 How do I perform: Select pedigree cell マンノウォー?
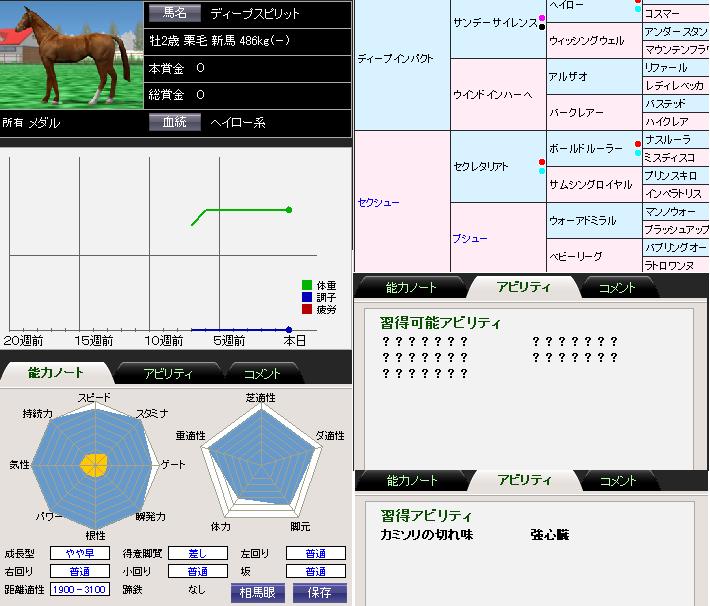click(676, 212)
